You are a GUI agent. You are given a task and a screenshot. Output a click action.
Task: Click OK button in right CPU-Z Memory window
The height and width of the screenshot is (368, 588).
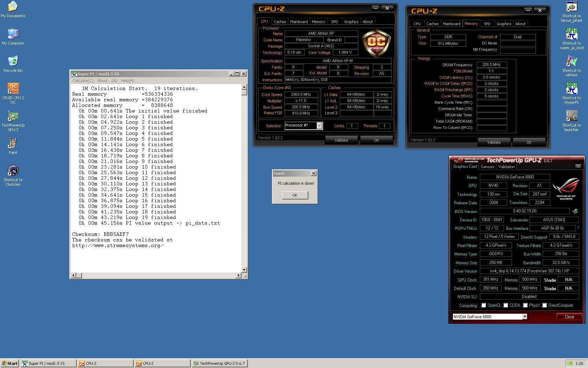point(528,142)
